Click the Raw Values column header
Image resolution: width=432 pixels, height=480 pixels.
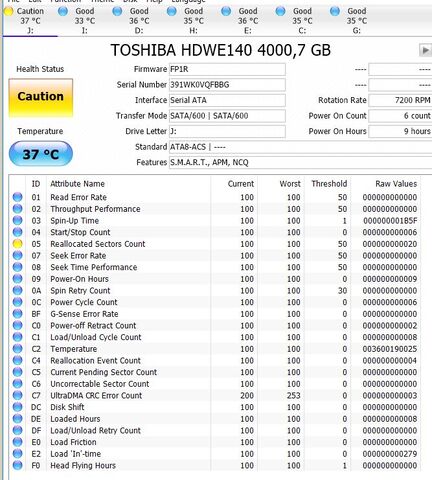click(x=386, y=184)
